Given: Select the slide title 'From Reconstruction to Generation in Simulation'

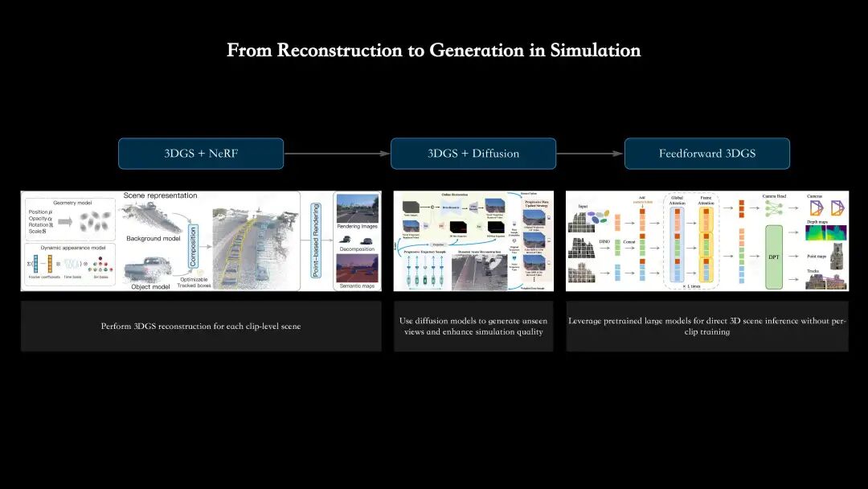Looking at the screenshot, I should point(433,50).
